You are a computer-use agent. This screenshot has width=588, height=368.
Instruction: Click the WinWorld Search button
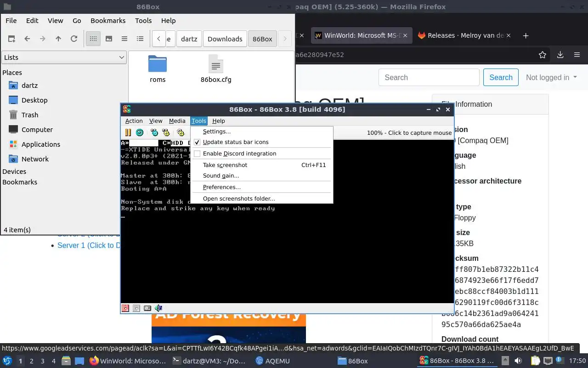point(501,77)
